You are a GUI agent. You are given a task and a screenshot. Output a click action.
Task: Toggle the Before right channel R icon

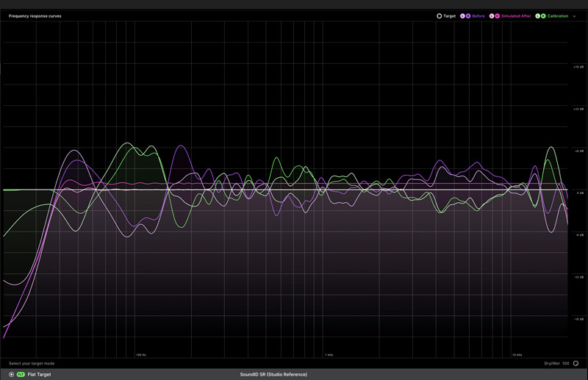coord(467,15)
